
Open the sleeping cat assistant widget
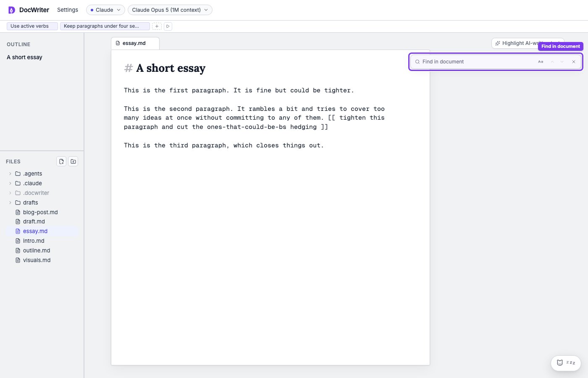(566, 363)
